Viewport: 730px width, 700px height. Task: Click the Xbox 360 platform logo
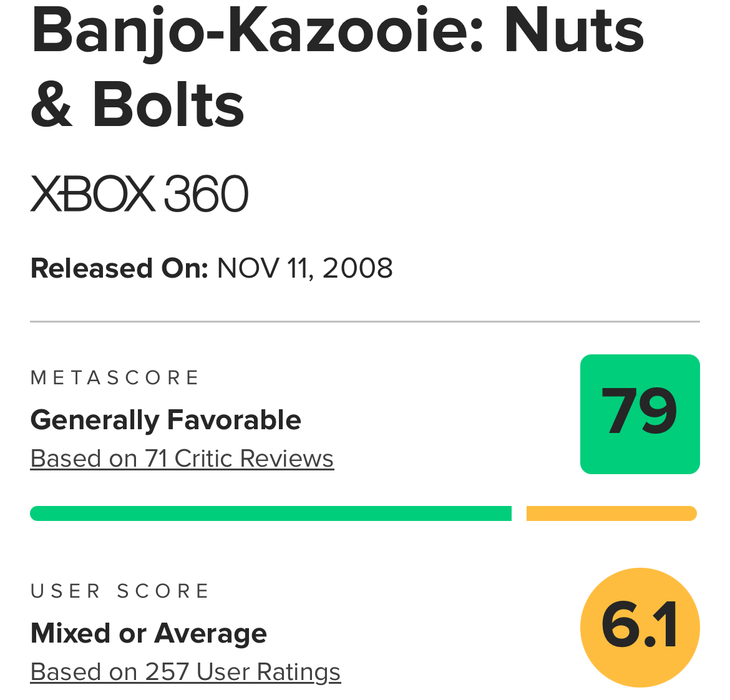(x=139, y=193)
